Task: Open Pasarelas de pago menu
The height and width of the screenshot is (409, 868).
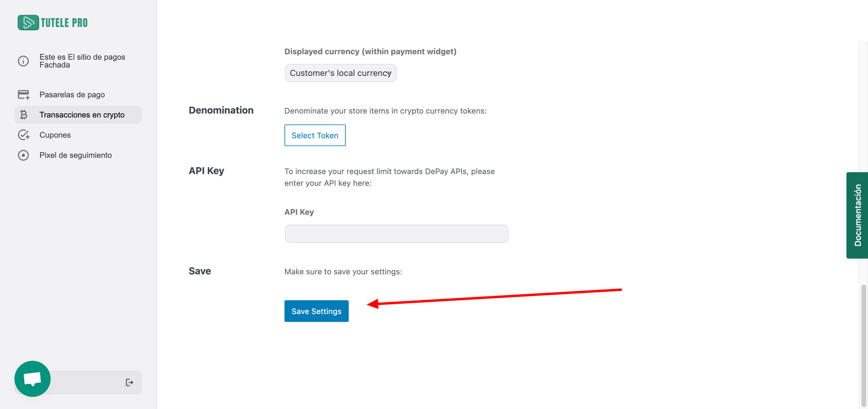Action: (72, 94)
